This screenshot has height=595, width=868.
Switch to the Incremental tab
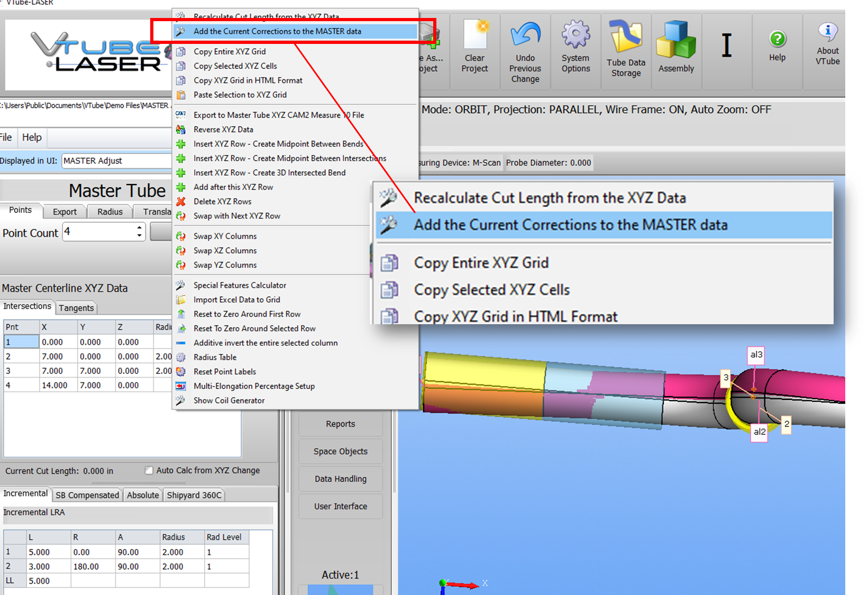tap(25, 493)
